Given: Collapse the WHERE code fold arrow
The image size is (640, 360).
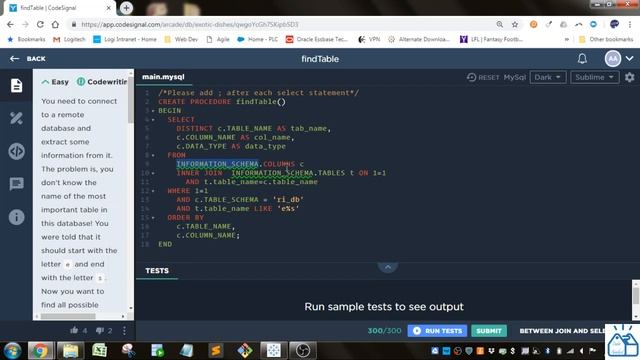Looking at the screenshot, I should [x=153, y=191].
